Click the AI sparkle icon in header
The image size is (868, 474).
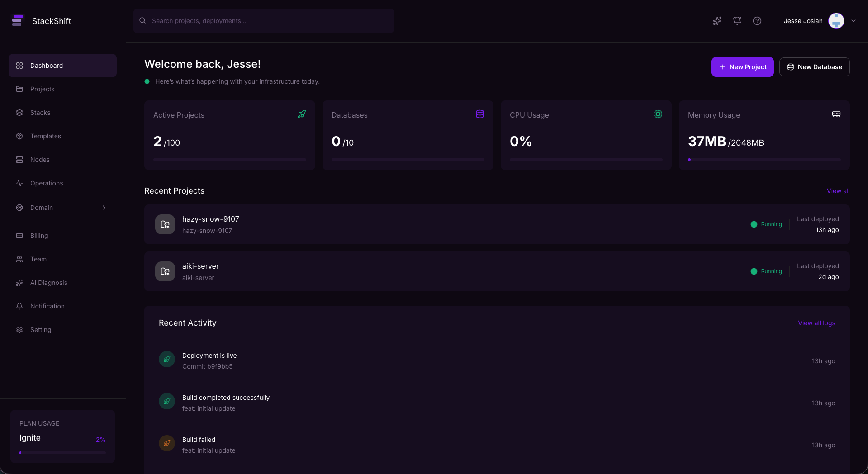(717, 21)
